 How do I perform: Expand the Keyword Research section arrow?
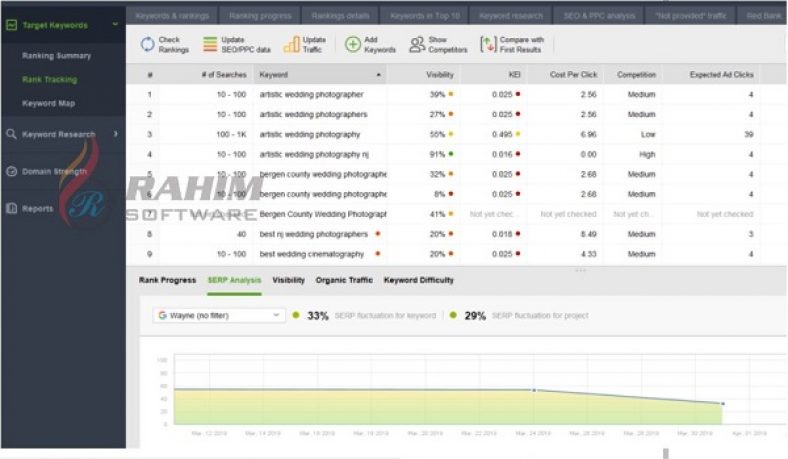click(116, 134)
